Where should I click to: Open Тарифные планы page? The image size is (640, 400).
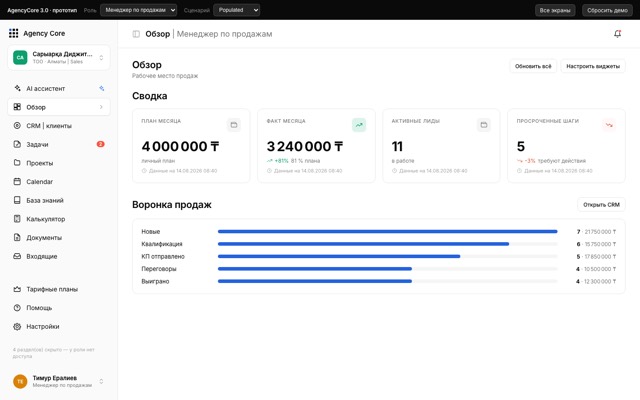tap(59, 289)
